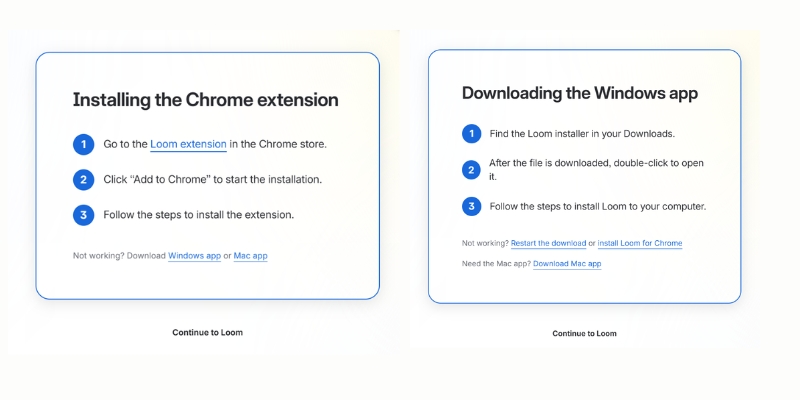The image size is (800, 400).
Task: Click step 3 badge in Windows app panel
Action: tap(471, 207)
